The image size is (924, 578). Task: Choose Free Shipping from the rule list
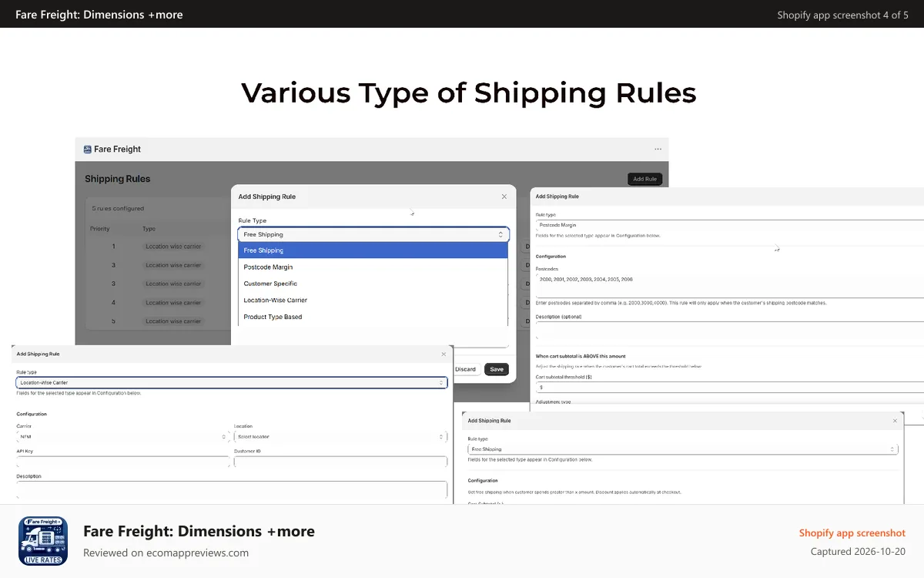pos(373,250)
